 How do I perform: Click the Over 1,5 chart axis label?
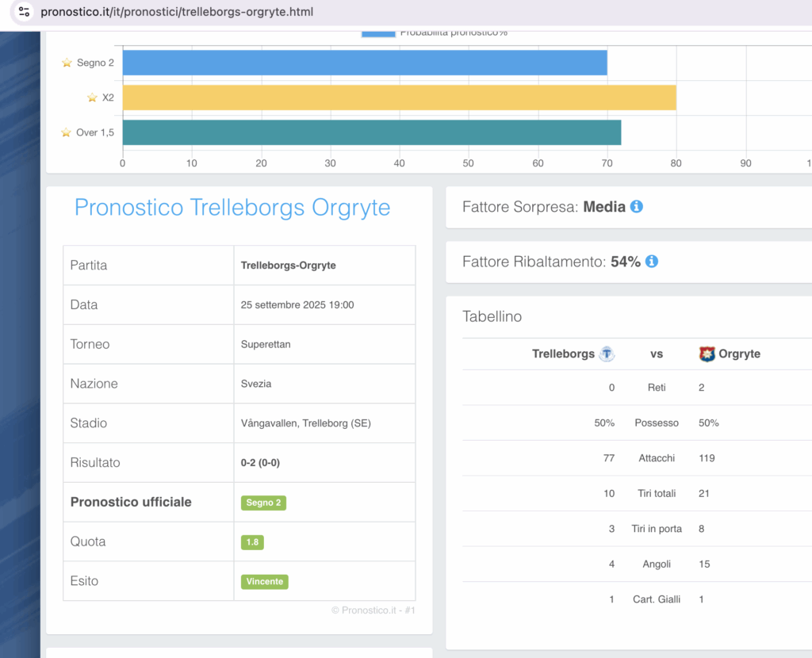pyautogui.click(x=95, y=132)
